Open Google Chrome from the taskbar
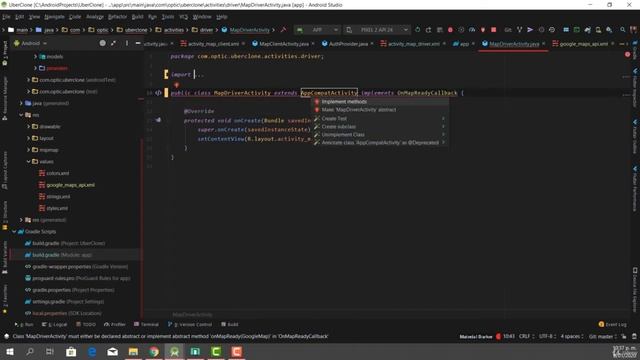 tap(154, 351)
